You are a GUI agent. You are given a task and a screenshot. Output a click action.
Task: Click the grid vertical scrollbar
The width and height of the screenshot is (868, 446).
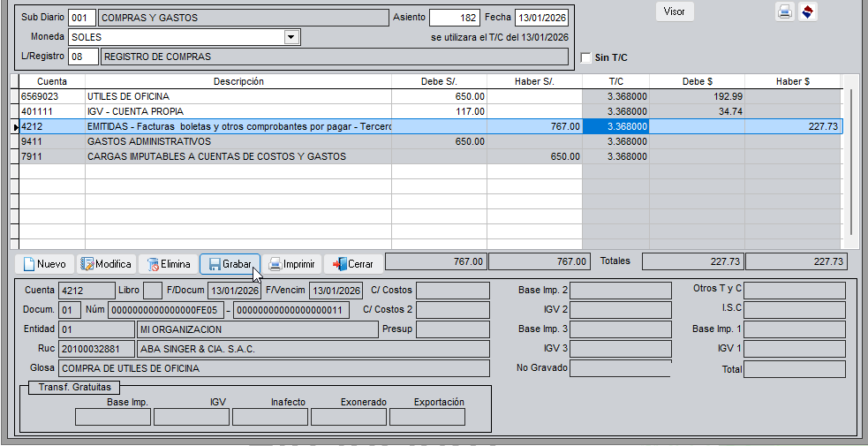(x=853, y=162)
